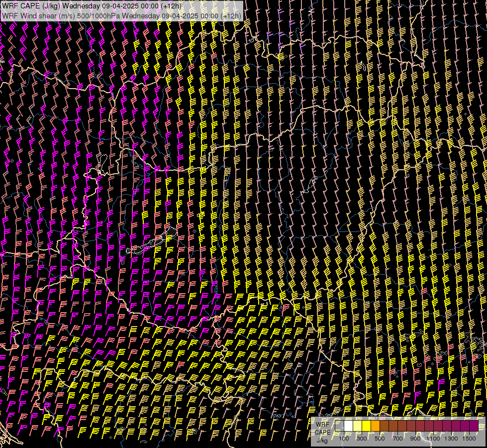
Task: Pick the grey legend swatch below 100
Action: coord(339,426)
